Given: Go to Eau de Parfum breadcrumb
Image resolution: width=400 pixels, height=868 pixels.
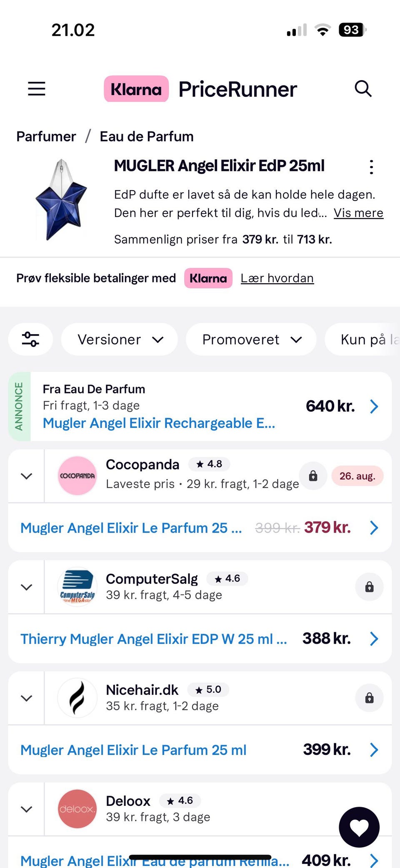Looking at the screenshot, I should [147, 136].
